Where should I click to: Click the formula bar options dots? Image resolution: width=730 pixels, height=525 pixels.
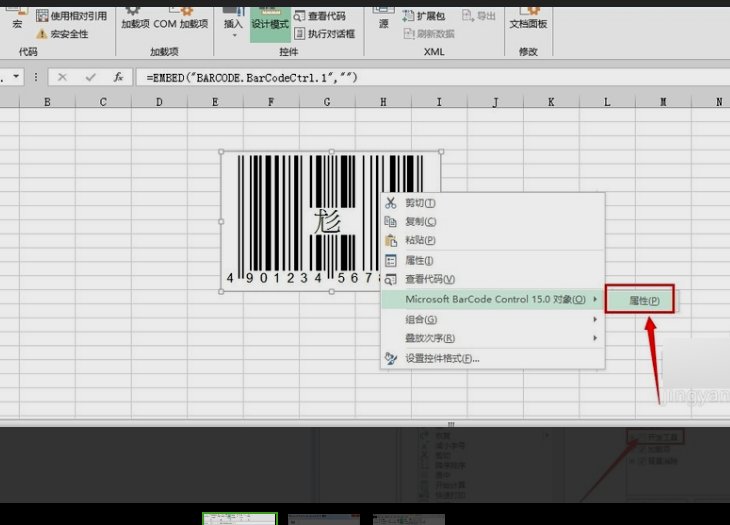click(x=36, y=77)
